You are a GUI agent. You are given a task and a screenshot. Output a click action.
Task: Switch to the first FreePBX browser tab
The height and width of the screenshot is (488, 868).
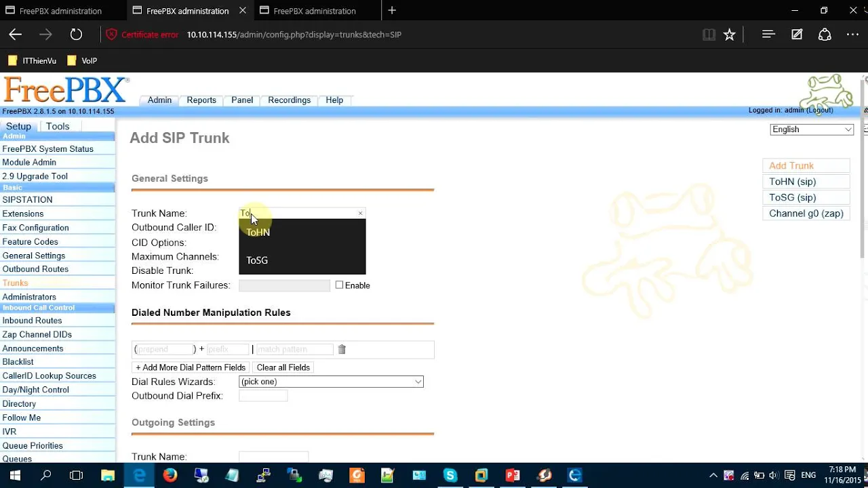(61, 11)
